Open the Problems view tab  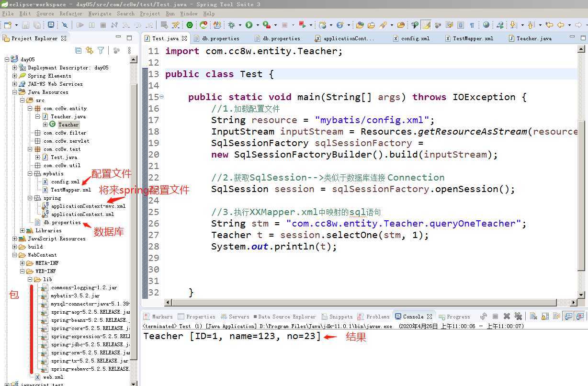tap(373, 317)
